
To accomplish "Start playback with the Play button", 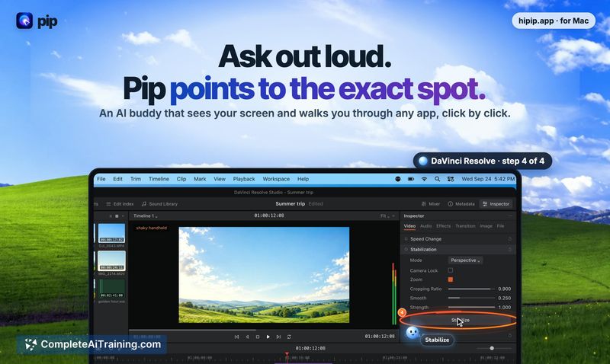I will [268, 337].
